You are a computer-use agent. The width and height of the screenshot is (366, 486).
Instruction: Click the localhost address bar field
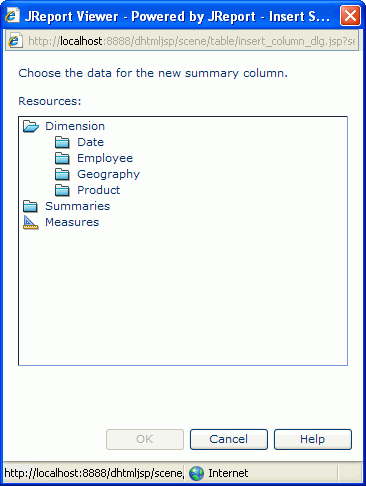tap(182, 41)
